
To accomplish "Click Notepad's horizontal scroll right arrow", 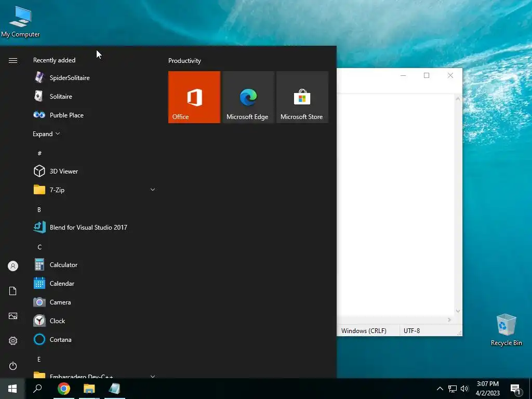I will tap(449, 320).
